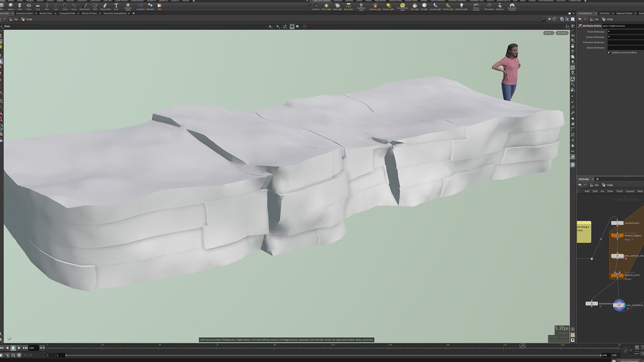Screen dimensions: 644x362
Task: Select the Point Light shelf tool
Action: pyautogui.click(x=326, y=5)
